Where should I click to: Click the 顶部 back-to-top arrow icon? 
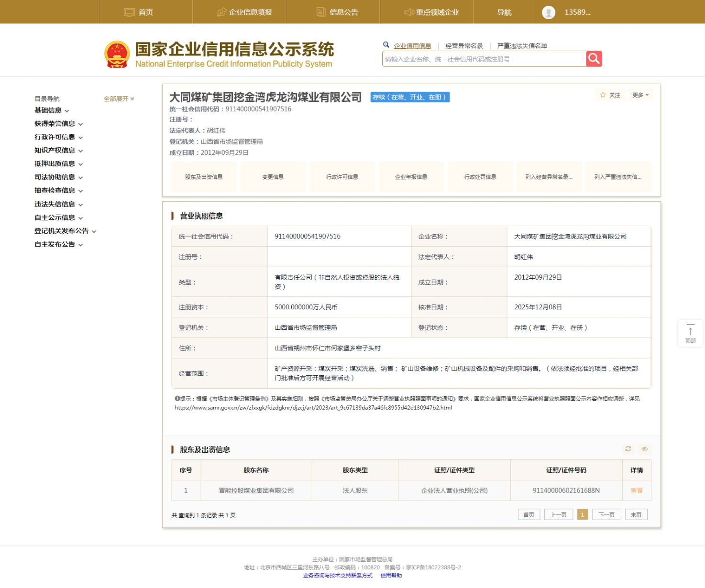pyautogui.click(x=690, y=330)
